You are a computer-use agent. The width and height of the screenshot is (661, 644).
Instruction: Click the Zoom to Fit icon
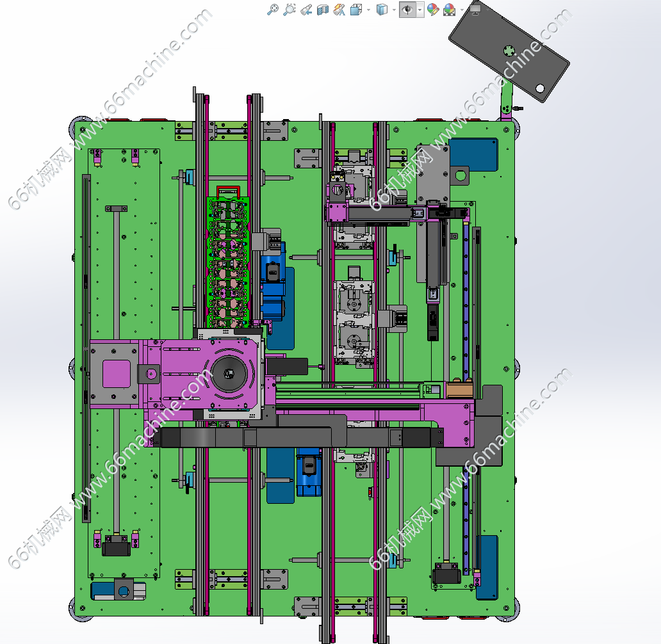(x=273, y=10)
